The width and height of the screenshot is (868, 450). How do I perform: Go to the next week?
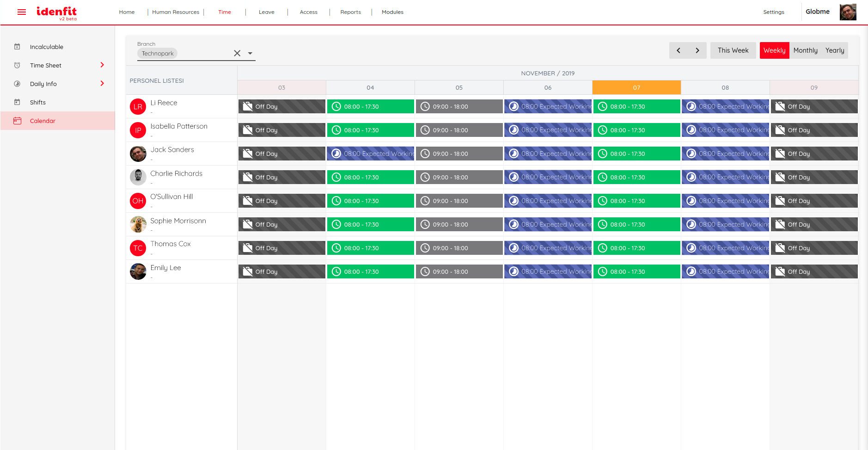(x=697, y=50)
